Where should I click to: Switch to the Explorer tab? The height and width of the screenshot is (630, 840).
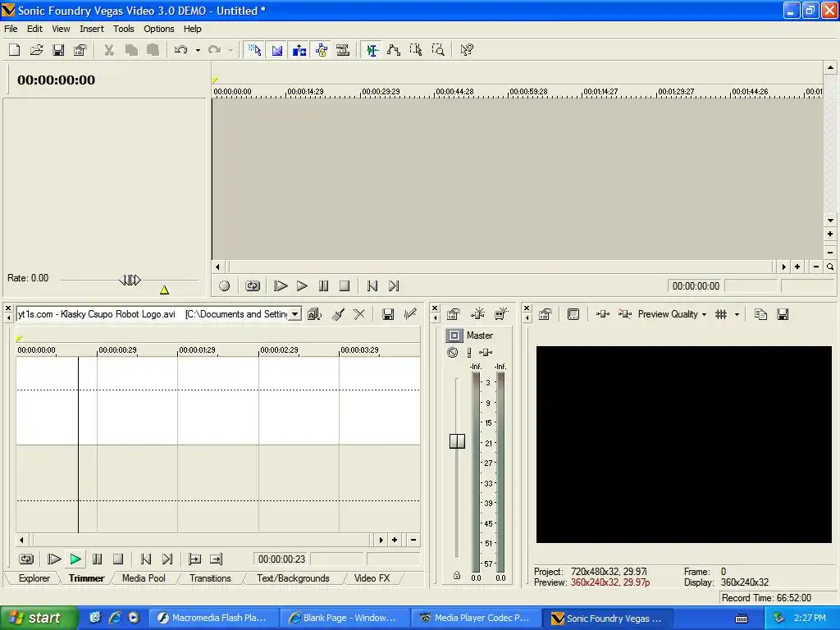(x=34, y=578)
